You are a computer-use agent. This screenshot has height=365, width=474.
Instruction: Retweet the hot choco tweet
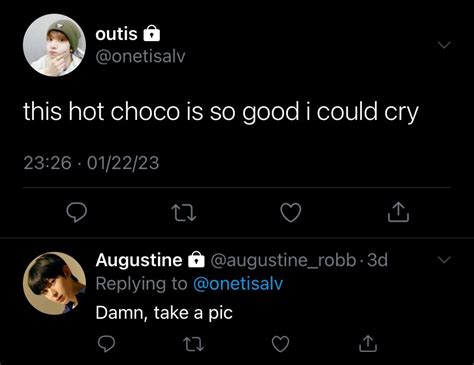183,213
